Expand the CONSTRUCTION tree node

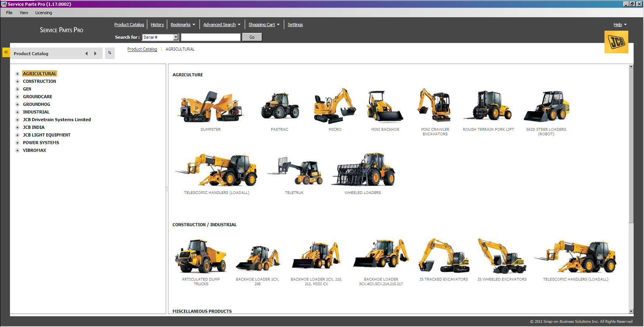coord(17,81)
